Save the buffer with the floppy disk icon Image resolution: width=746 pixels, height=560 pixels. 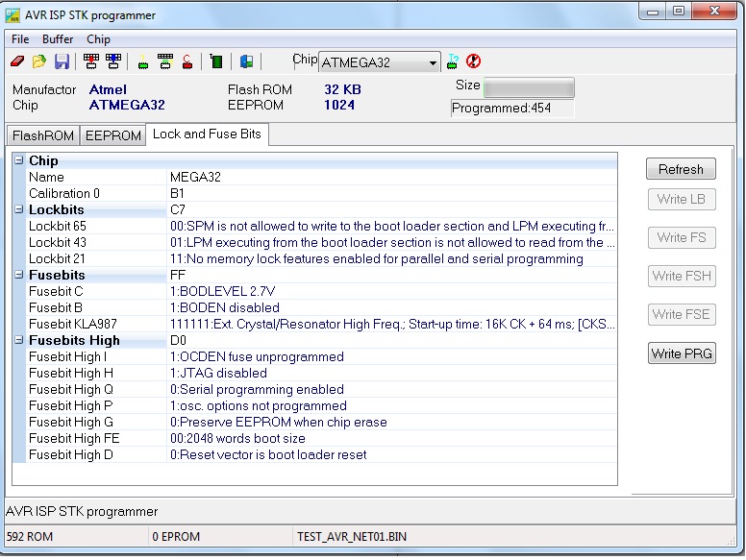[x=62, y=61]
